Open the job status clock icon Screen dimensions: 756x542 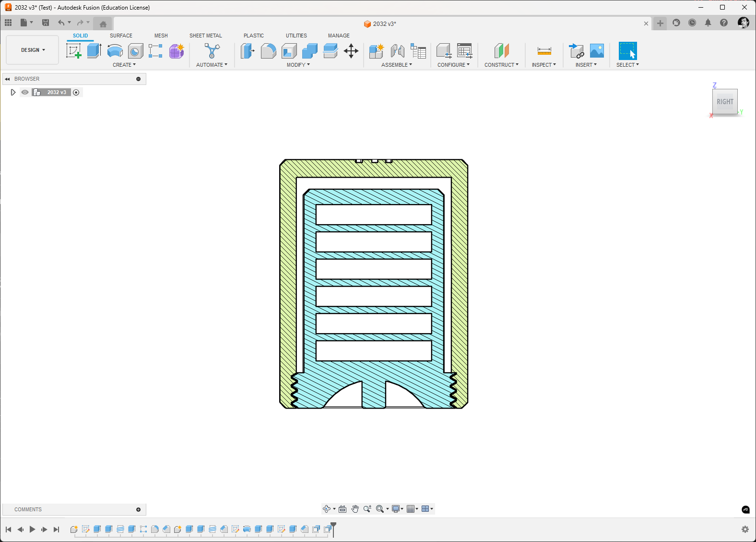[x=692, y=23]
